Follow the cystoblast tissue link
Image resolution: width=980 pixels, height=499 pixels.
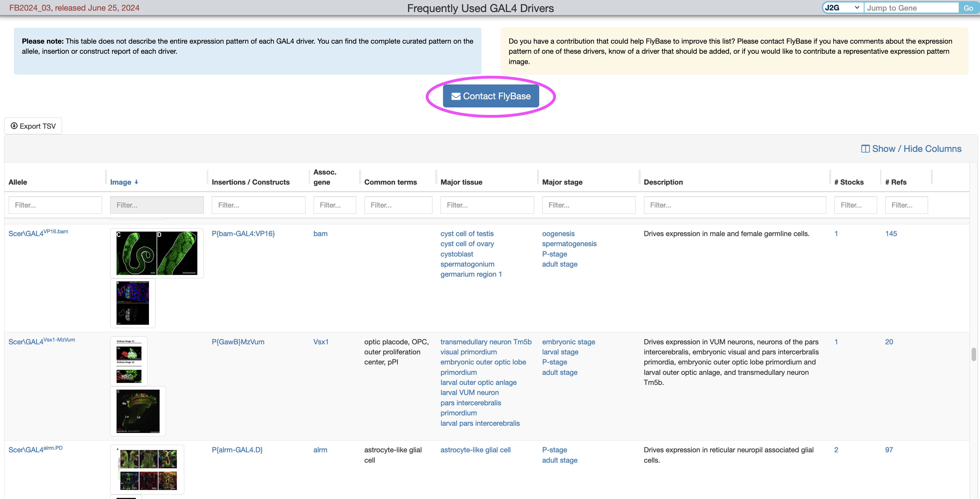pos(456,254)
